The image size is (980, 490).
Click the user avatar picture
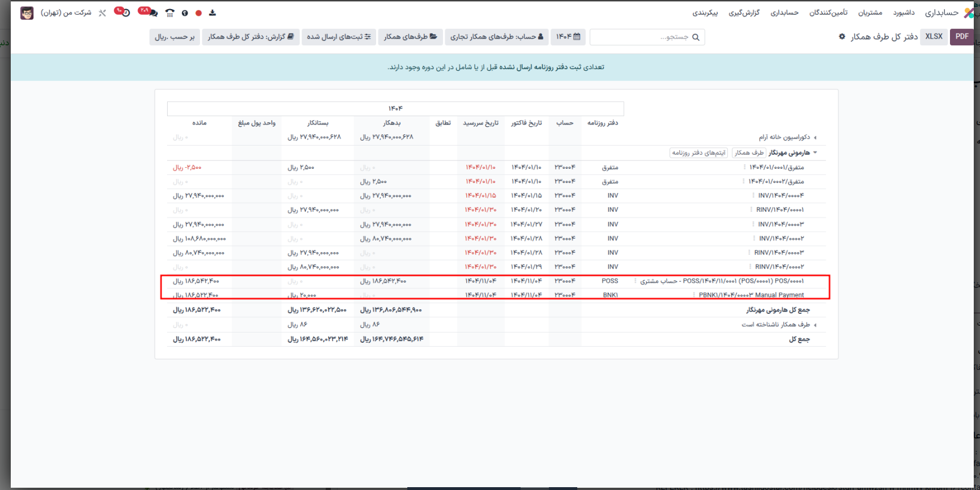pos(27,12)
